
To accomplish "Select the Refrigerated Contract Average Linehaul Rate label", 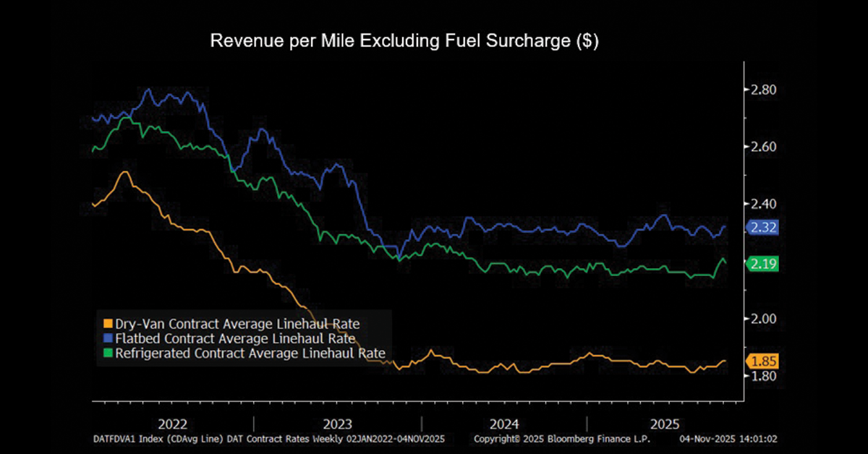I will pos(250,352).
